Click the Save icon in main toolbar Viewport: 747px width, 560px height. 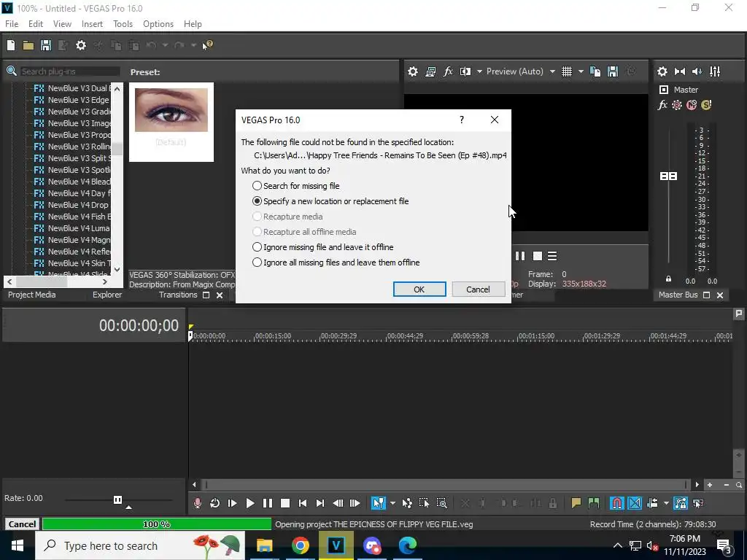click(x=46, y=45)
